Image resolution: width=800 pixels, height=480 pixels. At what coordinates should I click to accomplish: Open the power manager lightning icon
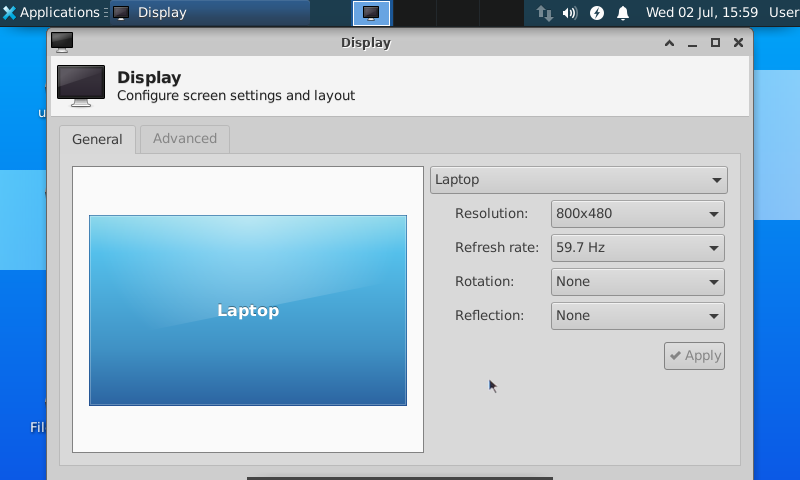pos(597,13)
